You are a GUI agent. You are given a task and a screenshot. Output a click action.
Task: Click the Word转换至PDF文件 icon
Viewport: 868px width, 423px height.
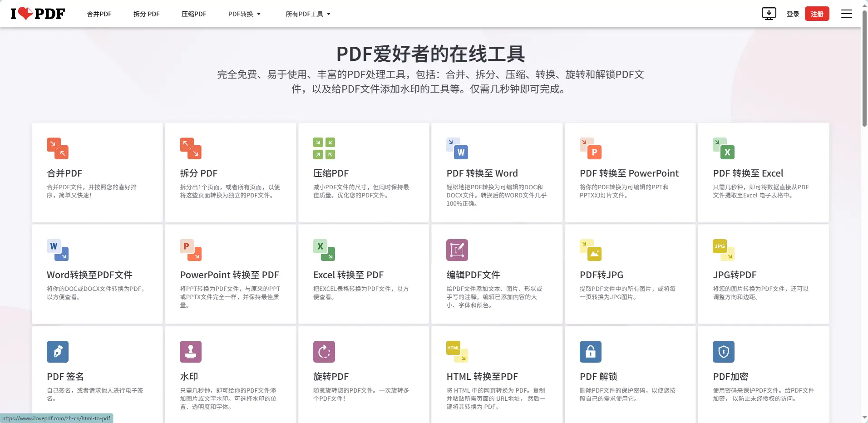pos(58,250)
